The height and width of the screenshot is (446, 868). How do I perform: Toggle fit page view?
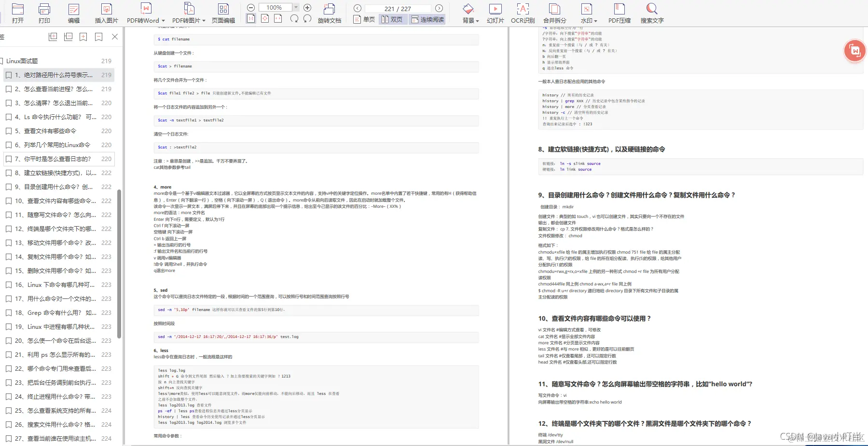[265, 19]
